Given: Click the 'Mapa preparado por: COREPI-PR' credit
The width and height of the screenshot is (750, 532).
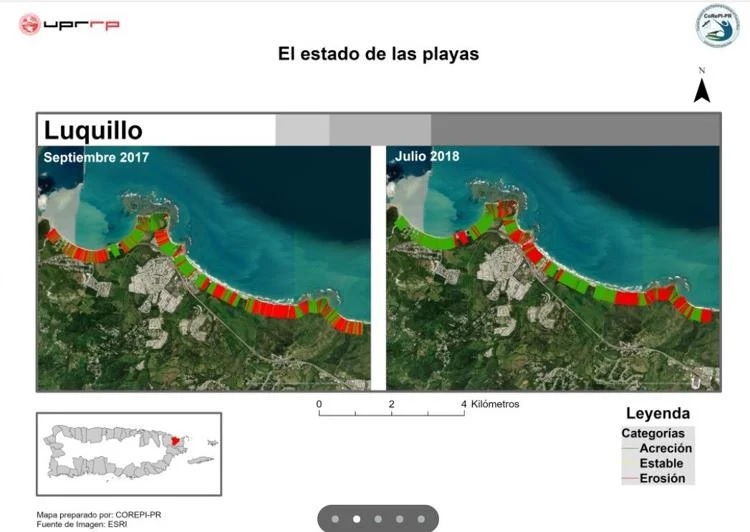Looking at the screenshot, I should [98, 514].
